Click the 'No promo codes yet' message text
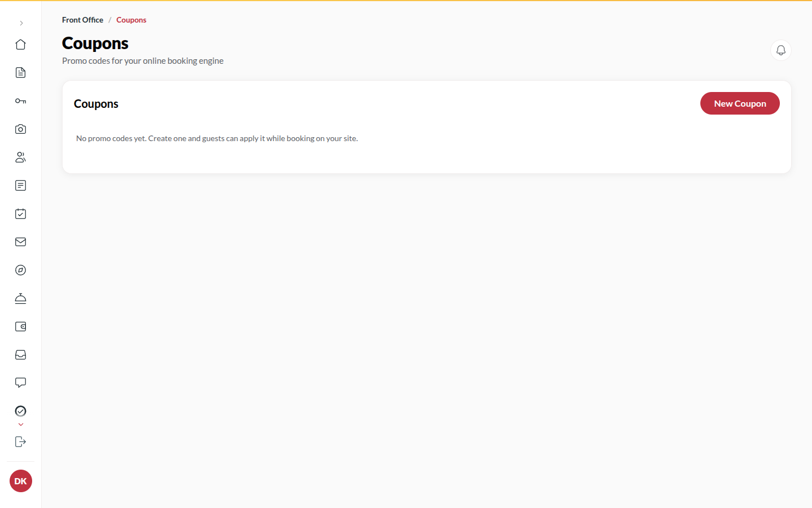 tap(217, 138)
